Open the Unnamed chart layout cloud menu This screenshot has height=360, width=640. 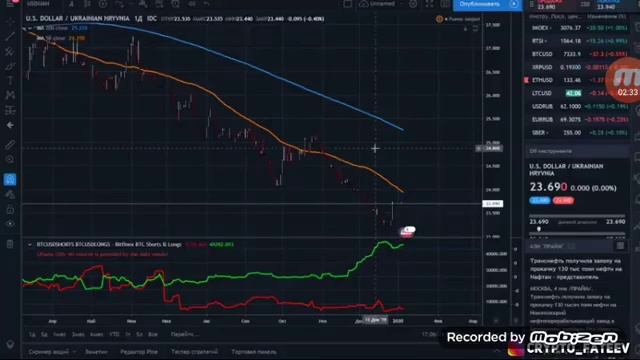tap(378, 4)
